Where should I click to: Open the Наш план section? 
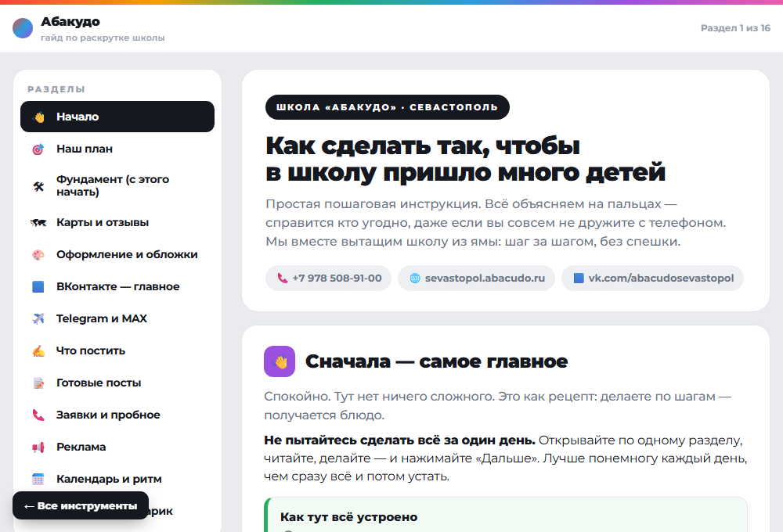click(x=117, y=149)
